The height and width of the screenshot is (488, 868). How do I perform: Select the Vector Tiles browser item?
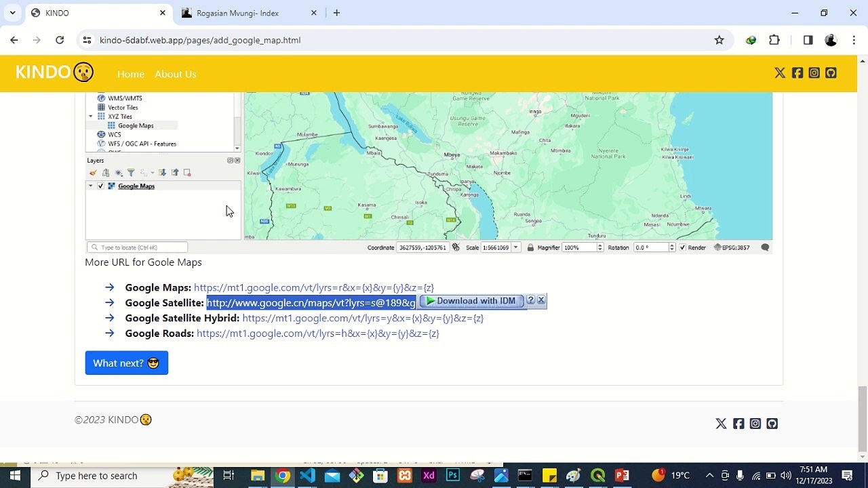[x=123, y=107]
